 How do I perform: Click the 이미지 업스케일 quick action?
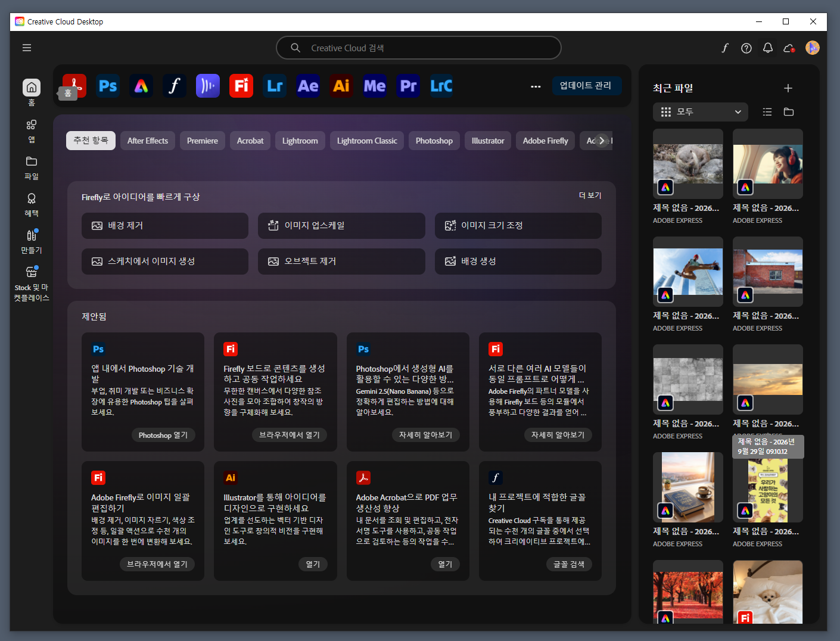341,226
